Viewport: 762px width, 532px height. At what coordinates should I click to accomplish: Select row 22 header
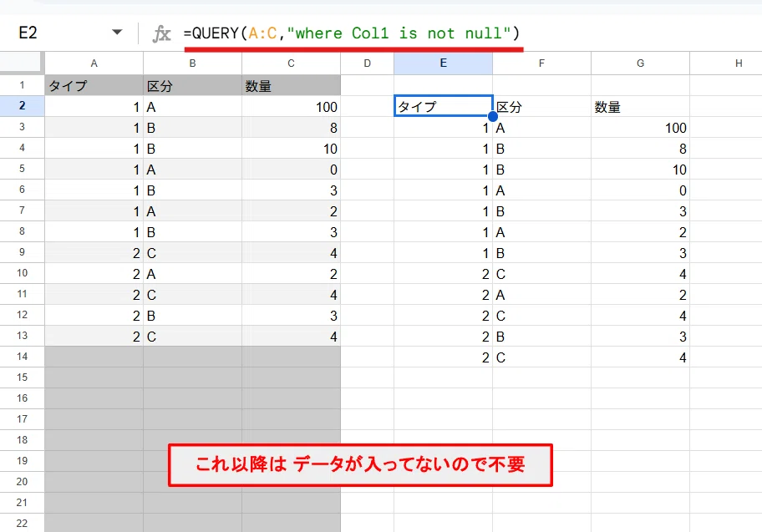tap(22, 524)
